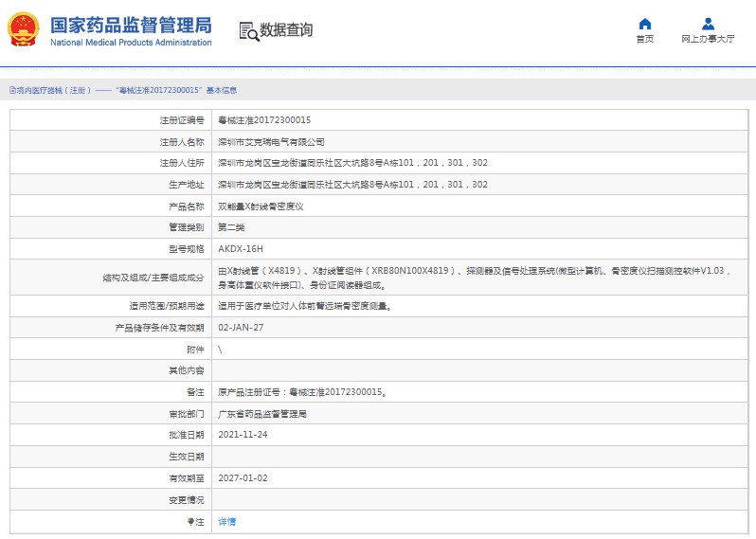Select registrant name 深圳市艾克瑞电气有限公司

pyautogui.click(x=271, y=142)
